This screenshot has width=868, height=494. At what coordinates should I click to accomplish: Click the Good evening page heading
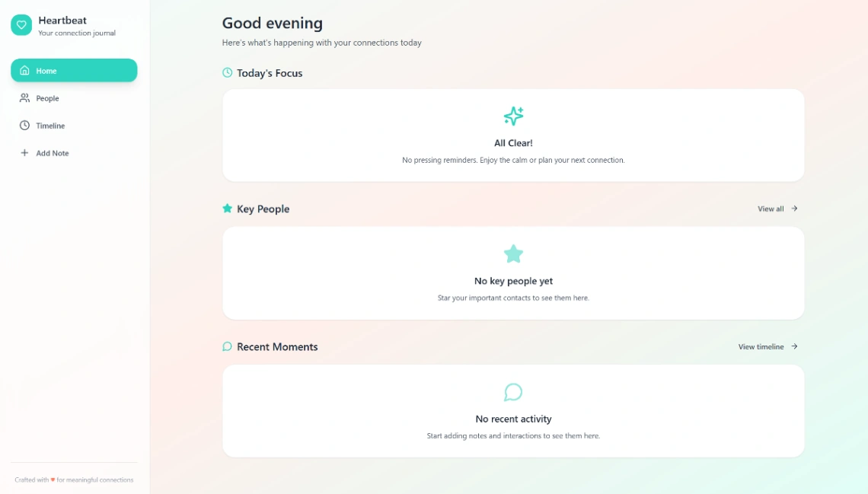[x=272, y=23]
